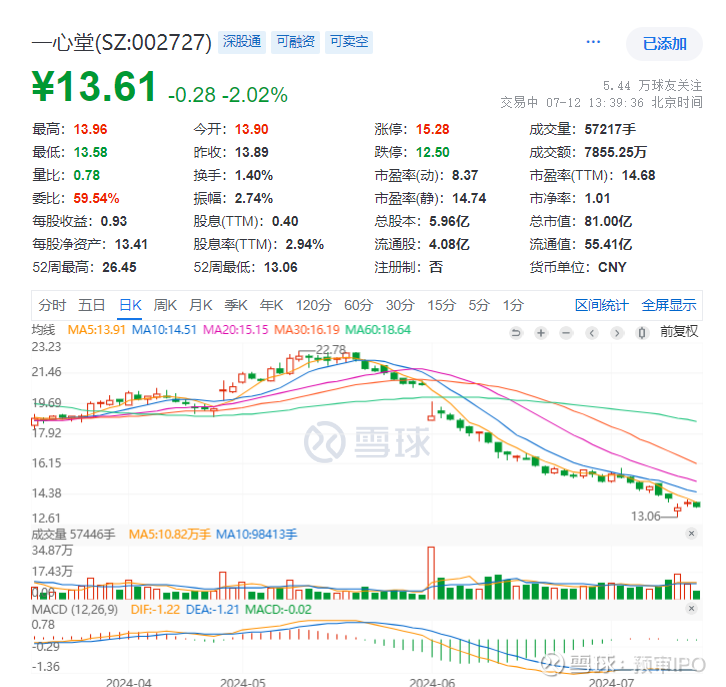Screen dimensions: 726x687
Task: Open 全屏显示 fullscreen view
Action: [x=669, y=306]
